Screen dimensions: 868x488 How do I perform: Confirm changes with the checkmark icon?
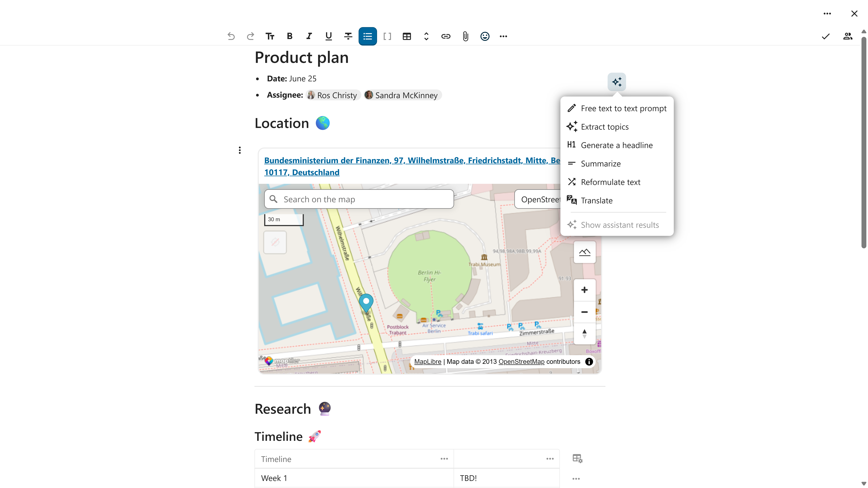(826, 36)
